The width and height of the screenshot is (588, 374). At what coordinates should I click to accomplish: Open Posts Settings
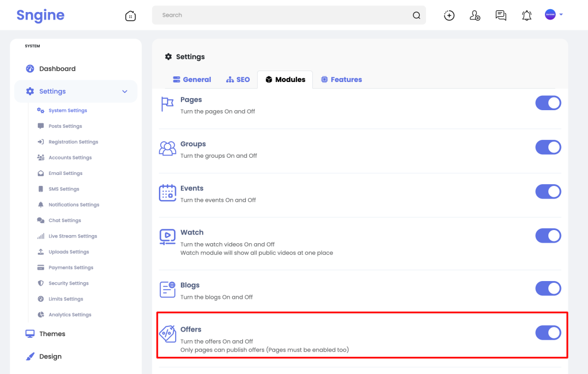[x=65, y=126]
